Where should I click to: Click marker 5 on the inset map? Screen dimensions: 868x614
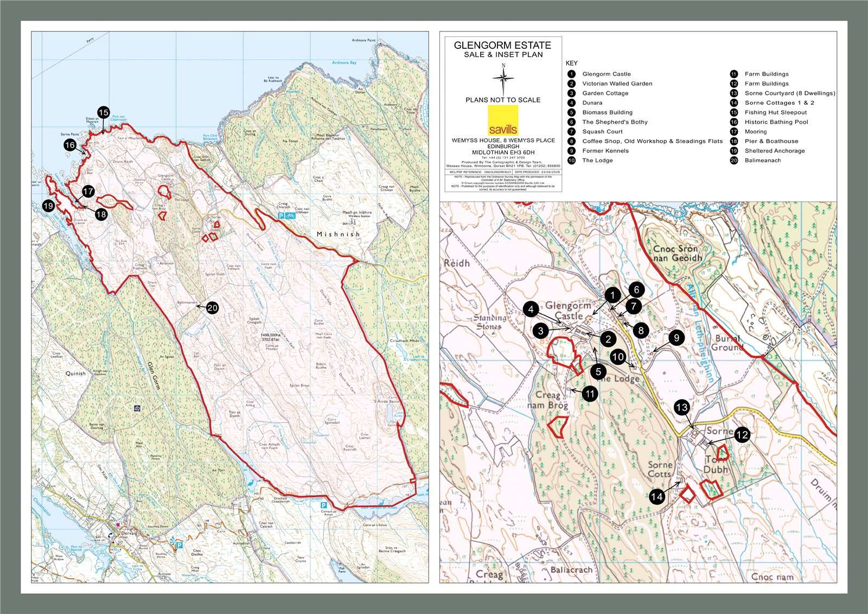point(598,371)
